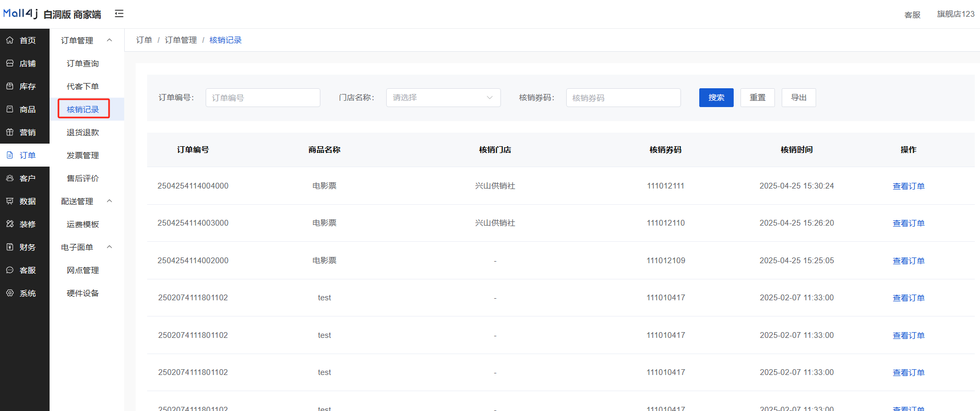
Task: Collapse the 订单管理 submenu group
Action: point(110,40)
